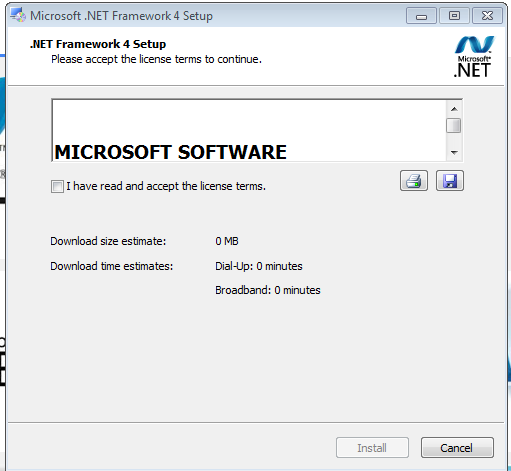The image size is (511, 471).
Task: Accept the license terms checkbox
Action: [x=57, y=186]
